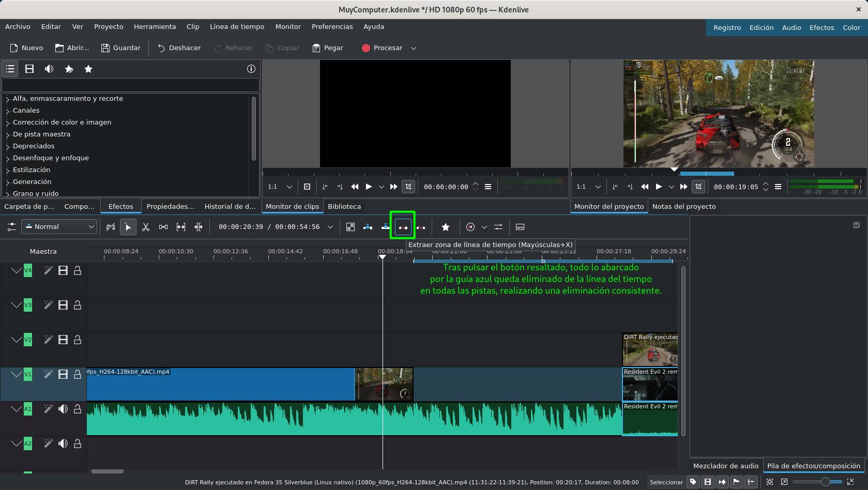Viewport: 868px width, 490px height.
Task: Click the subtitle tool icon
Action: pyautogui.click(x=520, y=227)
